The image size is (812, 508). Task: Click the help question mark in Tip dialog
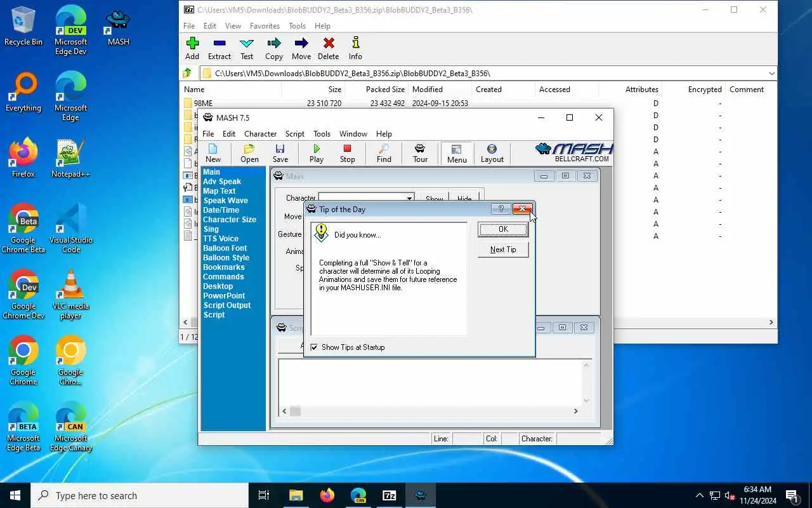pyautogui.click(x=501, y=209)
